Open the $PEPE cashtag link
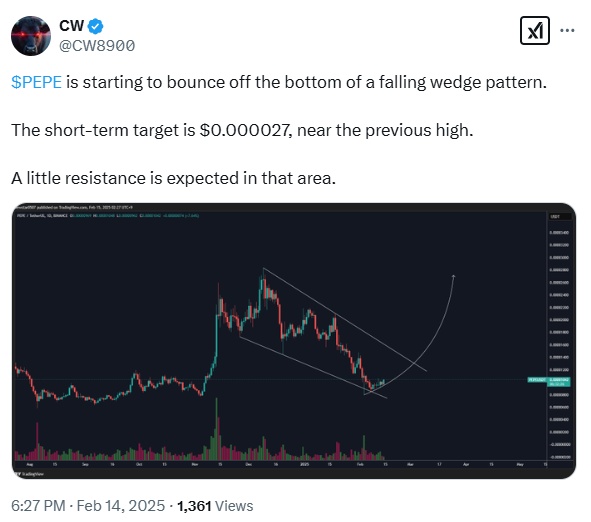Image resolution: width=591 pixels, height=522 pixels. click(36, 82)
